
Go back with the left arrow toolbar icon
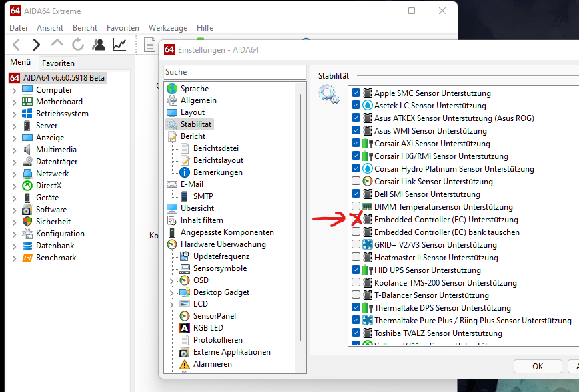click(x=16, y=45)
